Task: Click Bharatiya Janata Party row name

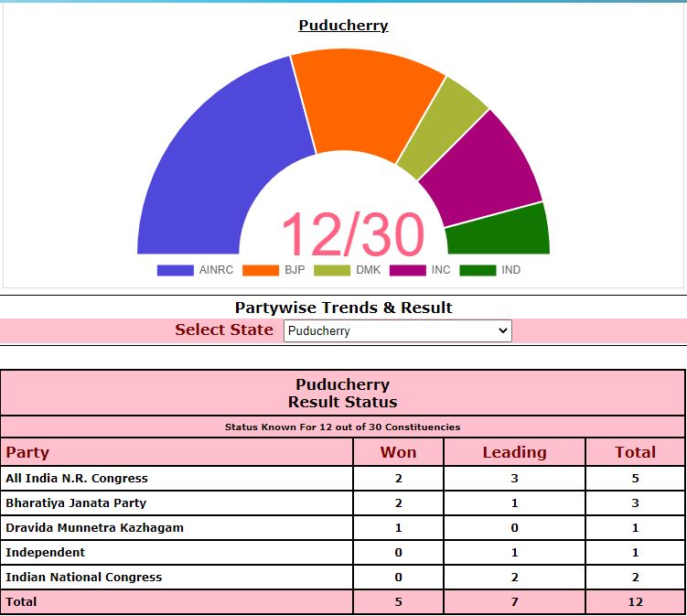Action: pos(76,503)
